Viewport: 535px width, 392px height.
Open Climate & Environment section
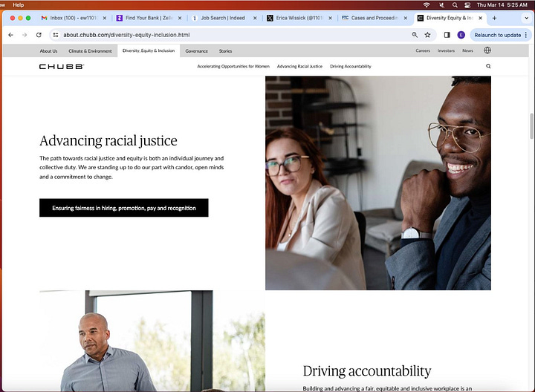90,50
